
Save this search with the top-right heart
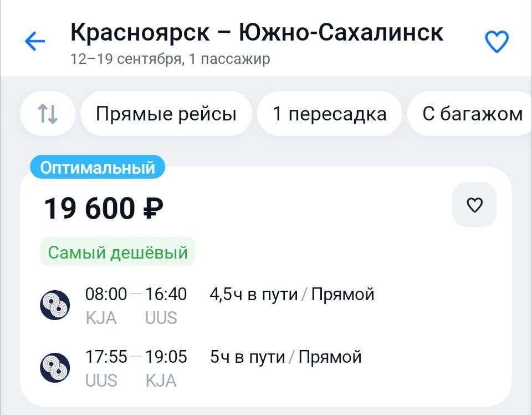(x=497, y=41)
